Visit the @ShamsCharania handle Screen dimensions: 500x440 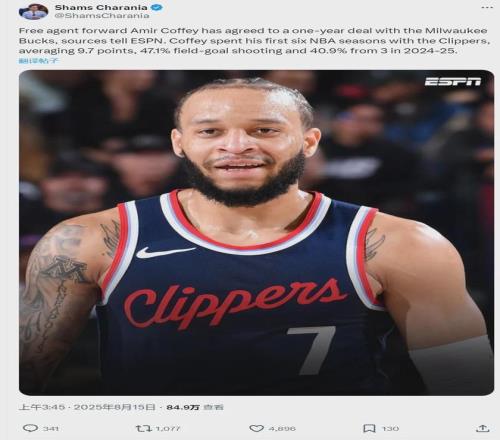tap(102, 16)
